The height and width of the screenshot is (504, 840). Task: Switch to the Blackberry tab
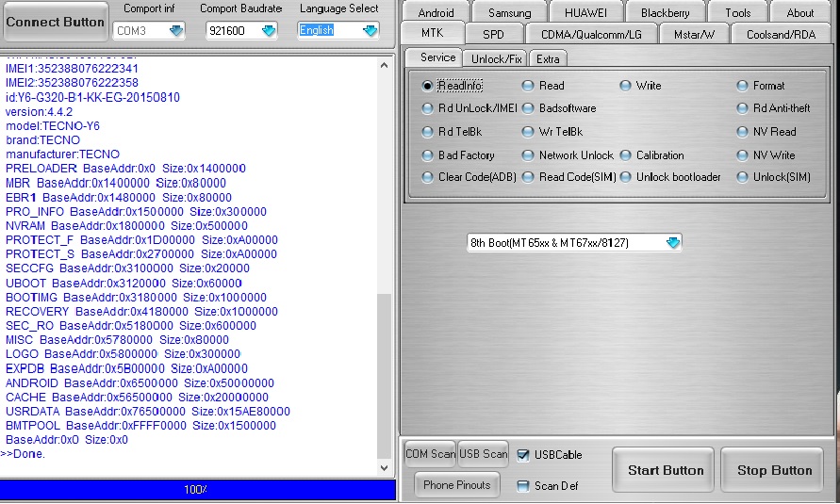(x=665, y=12)
